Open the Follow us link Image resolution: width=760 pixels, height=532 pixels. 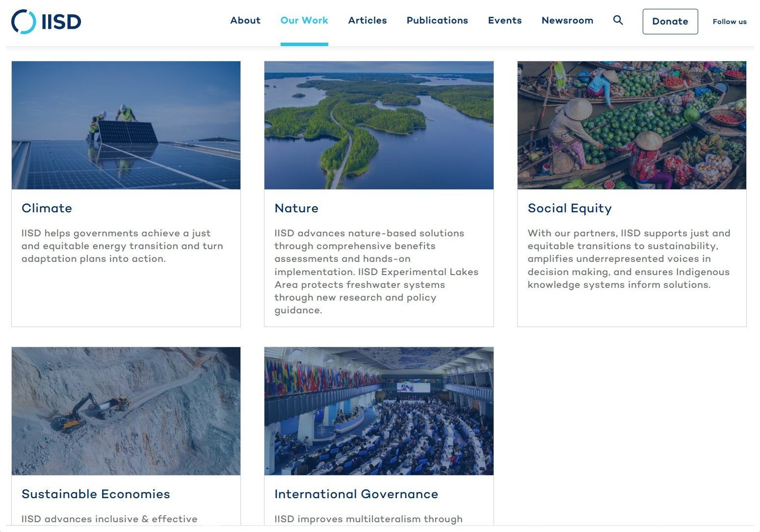click(x=729, y=22)
